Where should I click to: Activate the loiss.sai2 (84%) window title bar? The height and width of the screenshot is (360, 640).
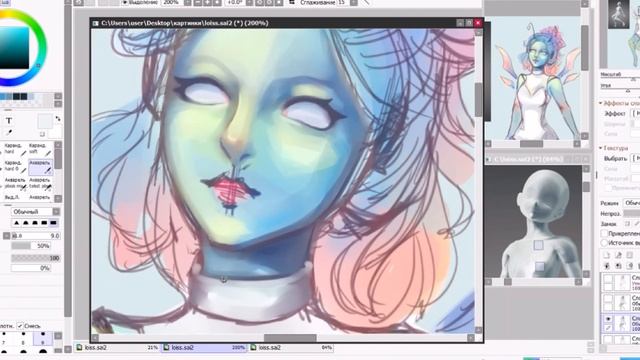(x=537, y=159)
